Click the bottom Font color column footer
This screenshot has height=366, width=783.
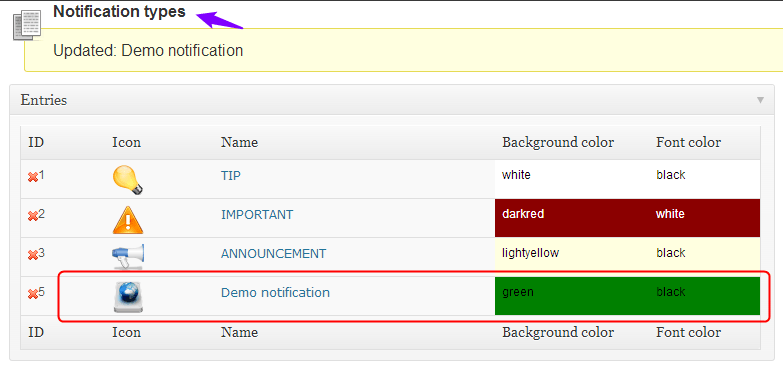tap(689, 333)
